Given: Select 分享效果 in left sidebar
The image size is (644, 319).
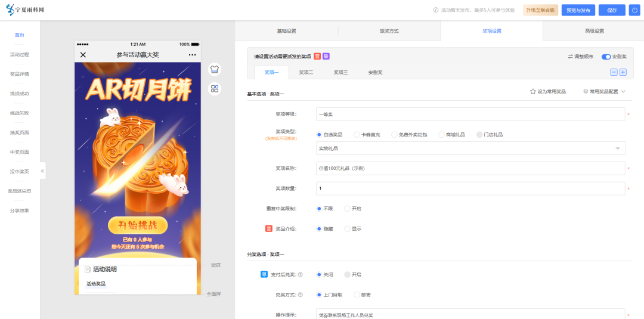Looking at the screenshot, I should pos(20,210).
